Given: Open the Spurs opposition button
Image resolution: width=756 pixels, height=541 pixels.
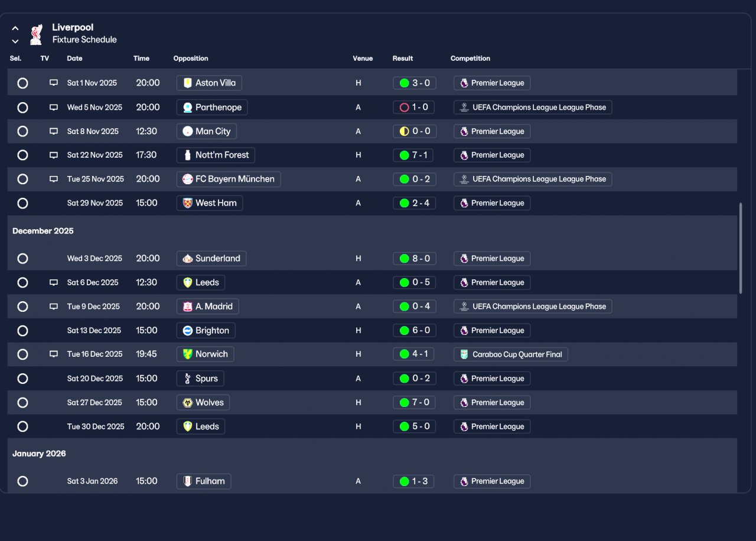Looking at the screenshot, I should 200,379.
